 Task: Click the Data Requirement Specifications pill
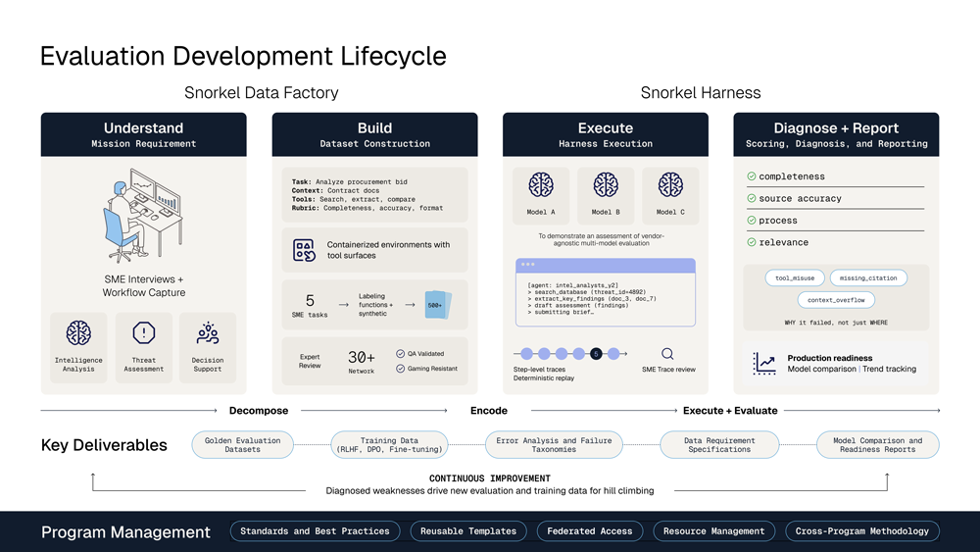[719, 444]
